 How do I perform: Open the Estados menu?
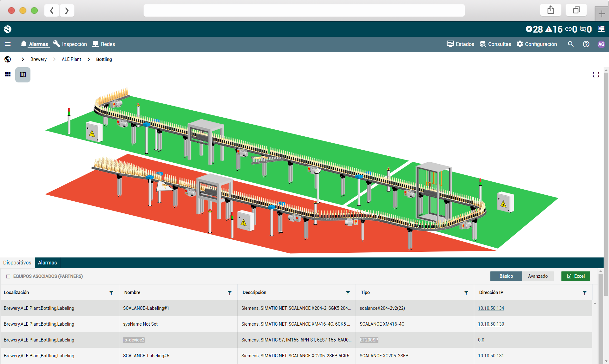click(460, 44)
